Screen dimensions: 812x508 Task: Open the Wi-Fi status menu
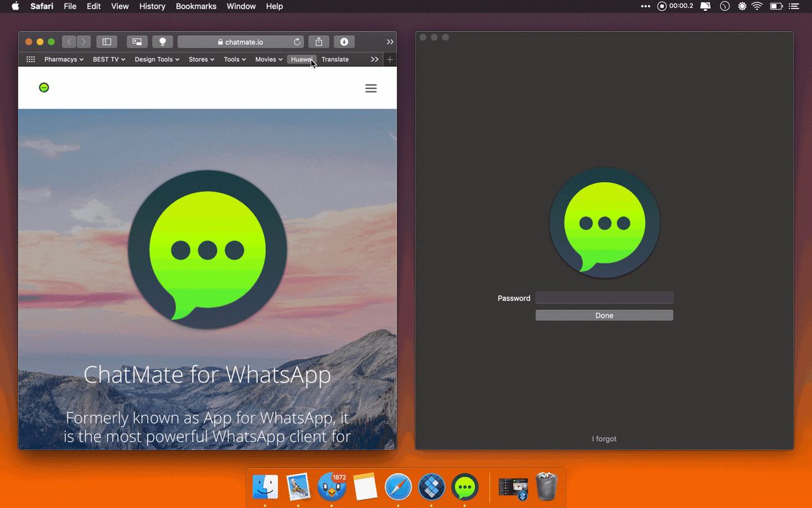tap(757, 6)
